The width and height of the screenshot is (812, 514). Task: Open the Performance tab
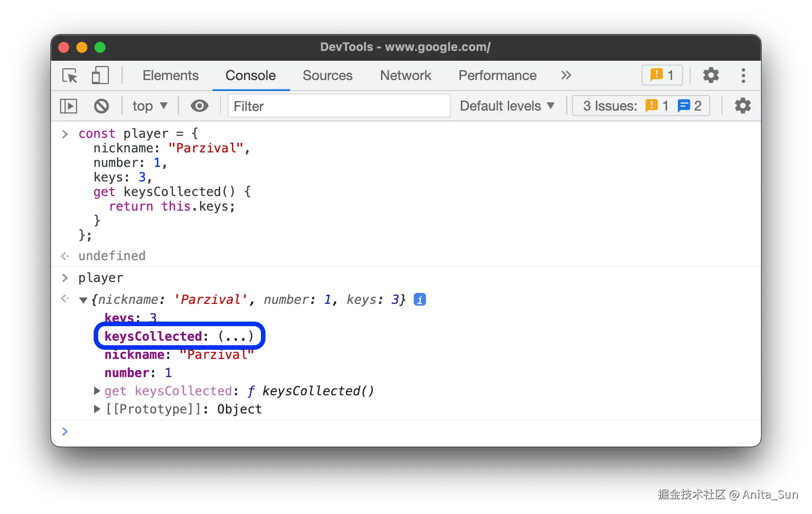click(497, 76)
